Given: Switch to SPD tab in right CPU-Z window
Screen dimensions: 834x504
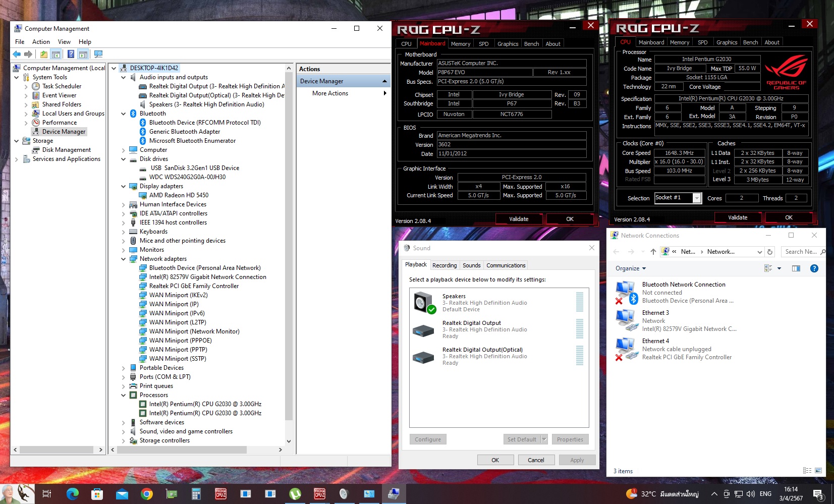Looking at the screenshot, I should pos(702,42).
